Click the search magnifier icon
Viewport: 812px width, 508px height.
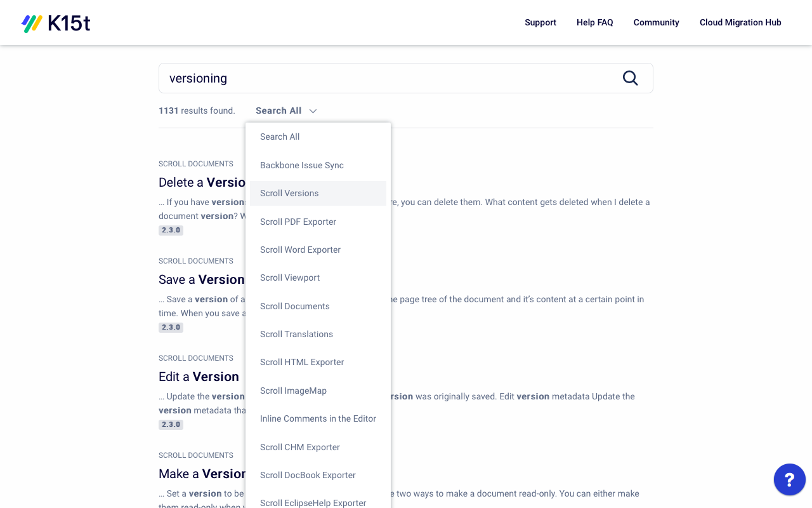(x=629, y=77)
